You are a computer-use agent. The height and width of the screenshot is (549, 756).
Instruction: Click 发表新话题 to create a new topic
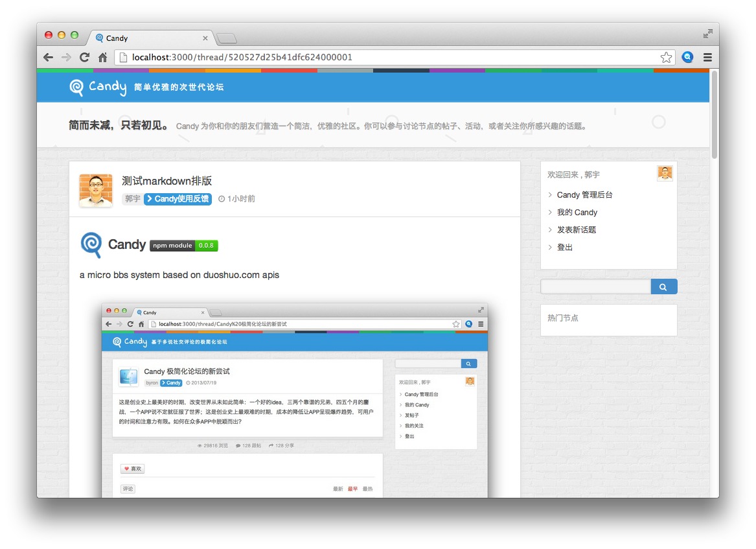coord(577,229)
